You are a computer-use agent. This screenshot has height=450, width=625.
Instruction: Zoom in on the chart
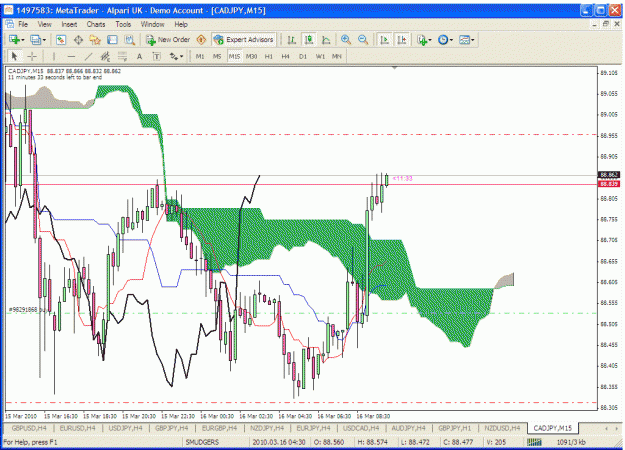coord(346,40)
